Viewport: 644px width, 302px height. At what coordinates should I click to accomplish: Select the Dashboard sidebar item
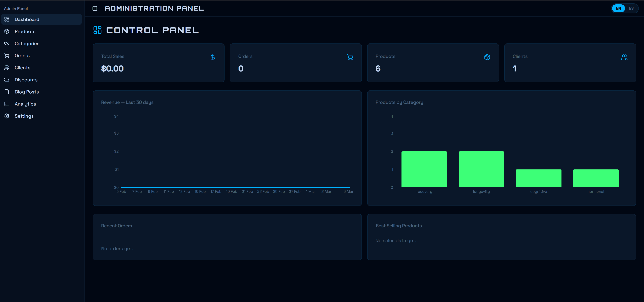click(x=27, y=19)
